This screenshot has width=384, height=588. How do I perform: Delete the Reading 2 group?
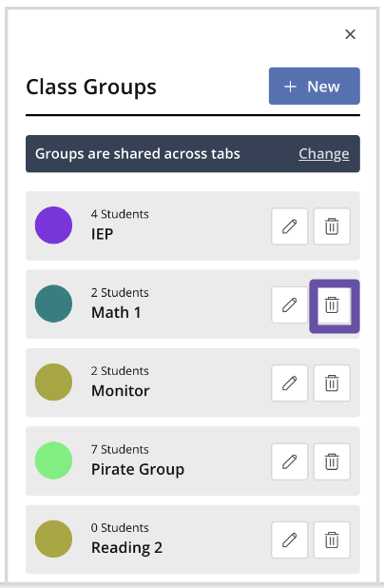[x=332, y=540]
